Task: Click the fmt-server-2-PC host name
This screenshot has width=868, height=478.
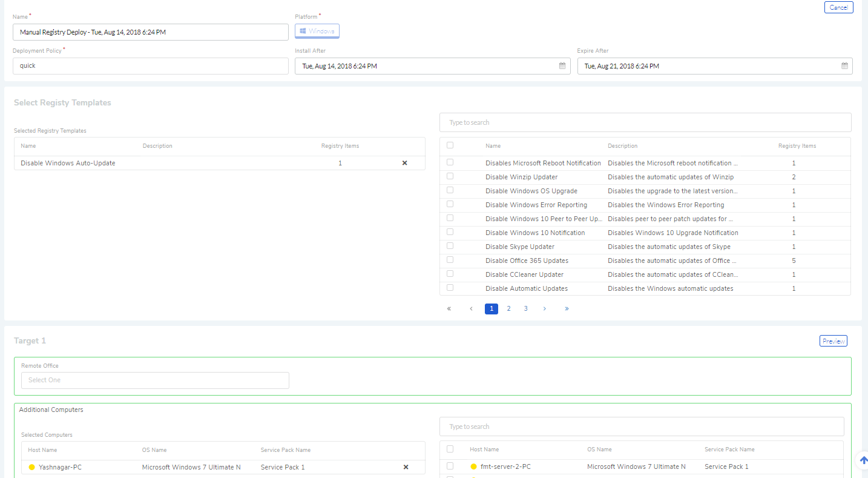Action: (x=505, y=466)
